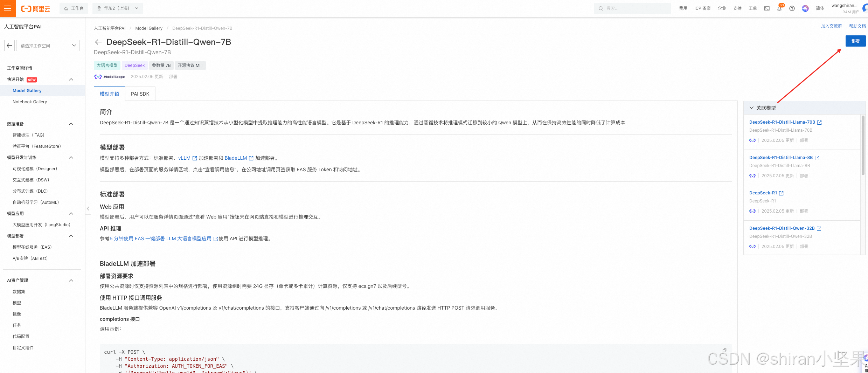Image resolution: width=868 pixels, height=373 pixels.
Task: Open 工作空间详情 in sidebar
Action: 20,68
